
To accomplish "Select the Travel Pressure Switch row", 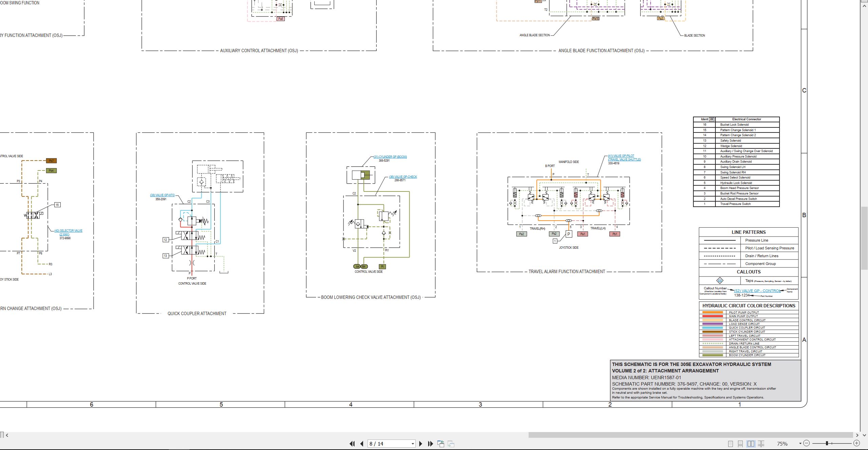I will [x=736, y=204].
